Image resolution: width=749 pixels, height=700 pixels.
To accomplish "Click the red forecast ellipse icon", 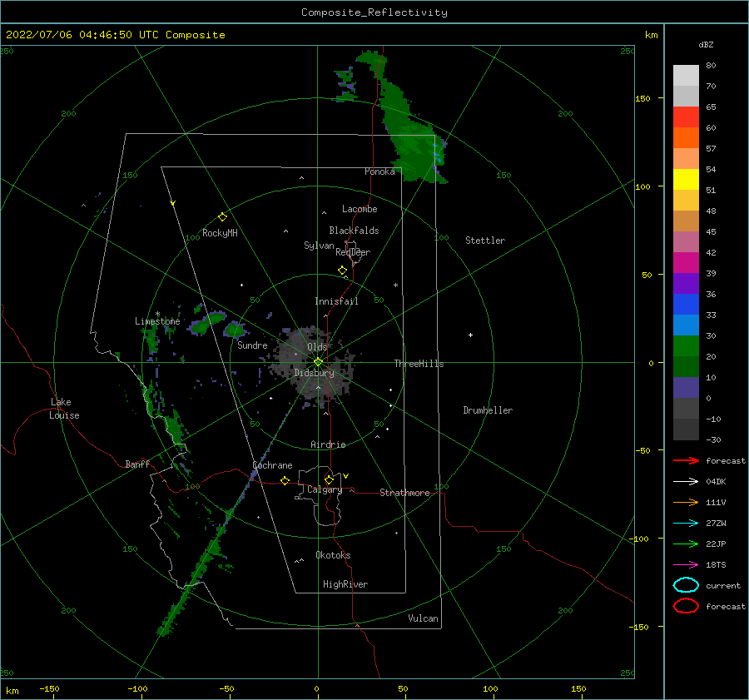I will tap(686, 606).
